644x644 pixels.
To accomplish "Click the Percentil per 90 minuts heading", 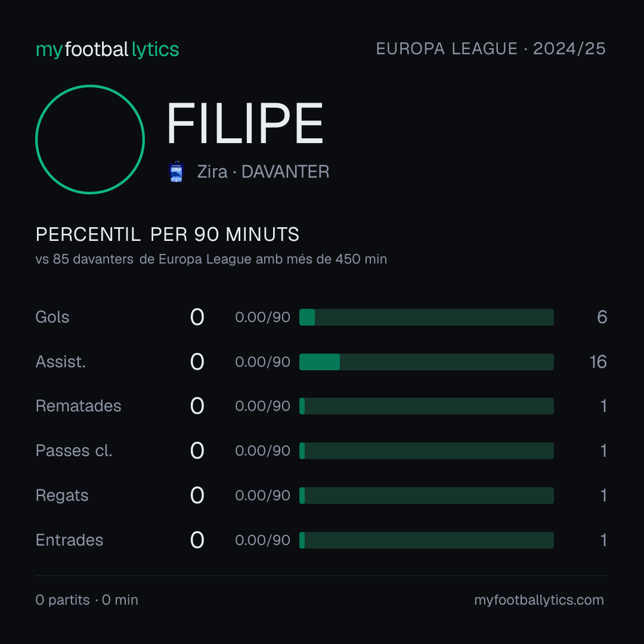I will pyautogui.click(x=168, y=234).
